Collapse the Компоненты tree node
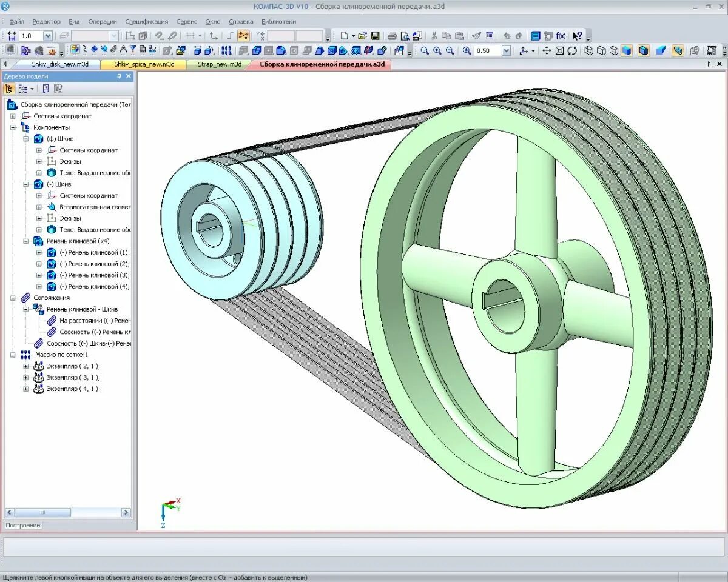 click(13, 127)
